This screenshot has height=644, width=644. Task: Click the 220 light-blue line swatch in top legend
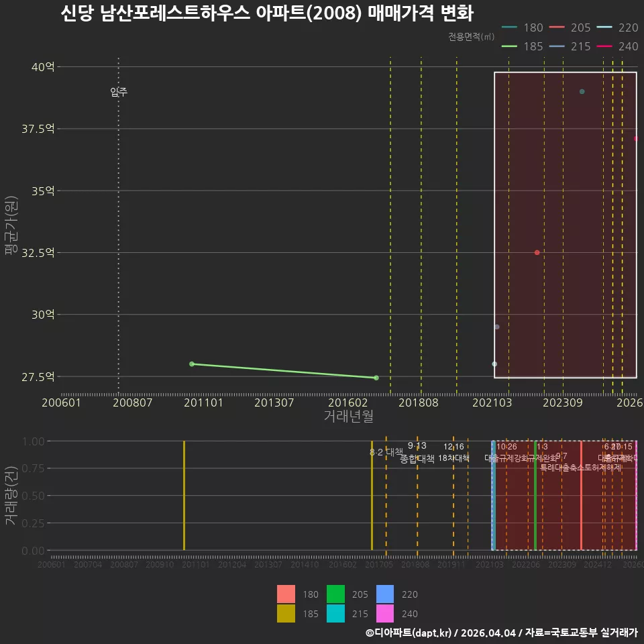[x=604, y=28]
